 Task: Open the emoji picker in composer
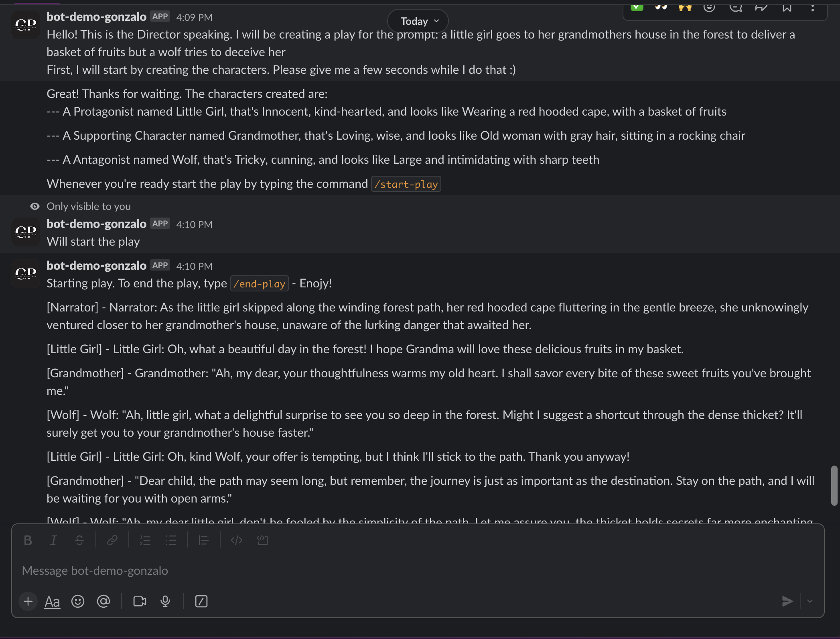77,601
